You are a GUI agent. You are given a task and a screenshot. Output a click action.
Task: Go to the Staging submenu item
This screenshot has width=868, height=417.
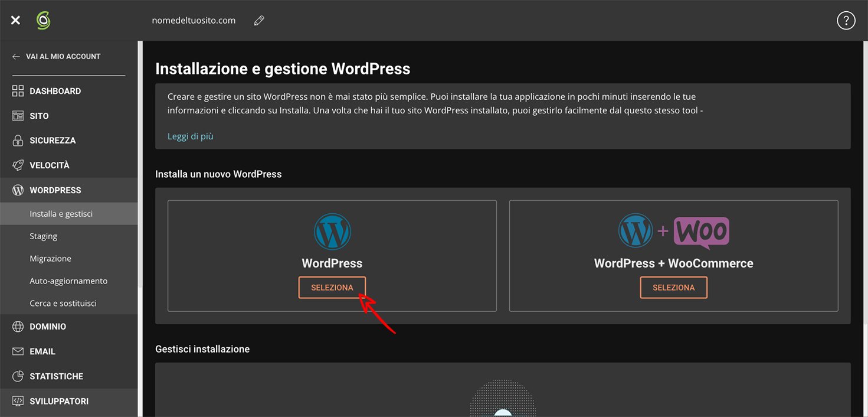point(68,236)
